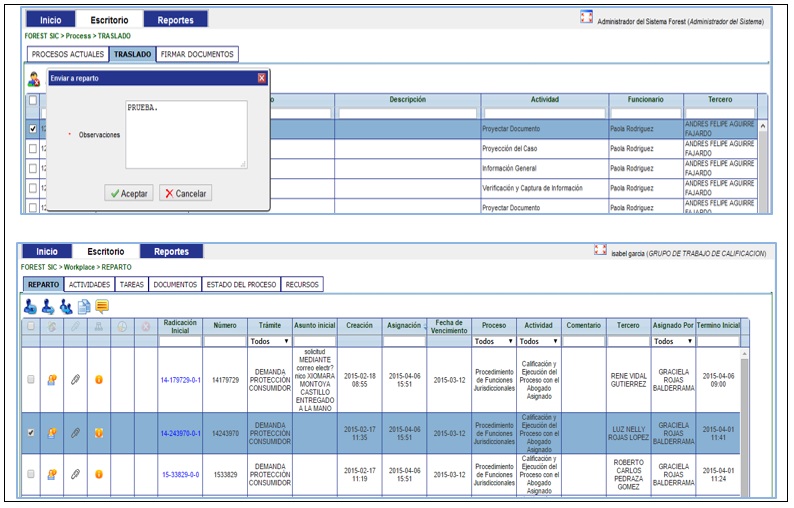Switch to the DOCUMENTOS tab

175,285
